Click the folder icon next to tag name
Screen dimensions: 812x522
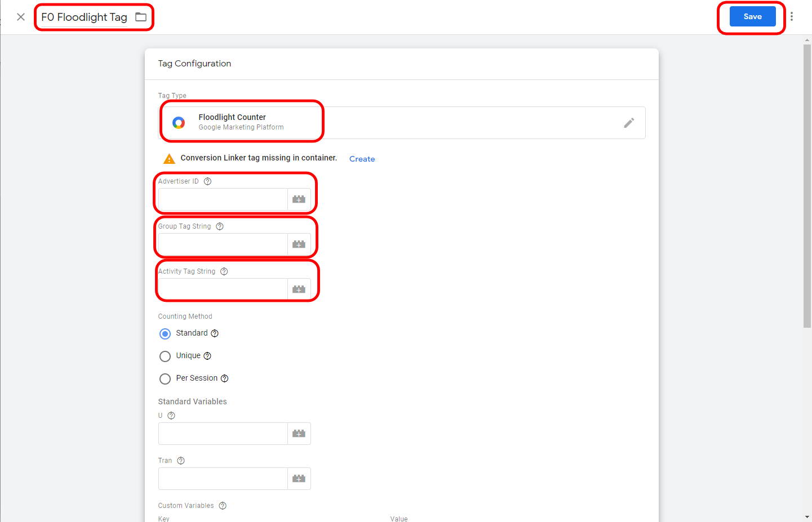(x=141, y=17)
